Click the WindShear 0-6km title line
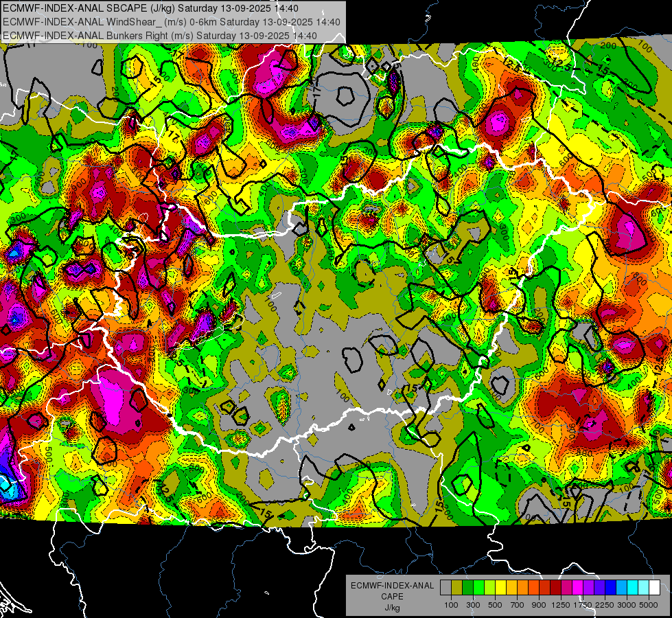This screenshot has height=618, width=672. click(172, 22)
